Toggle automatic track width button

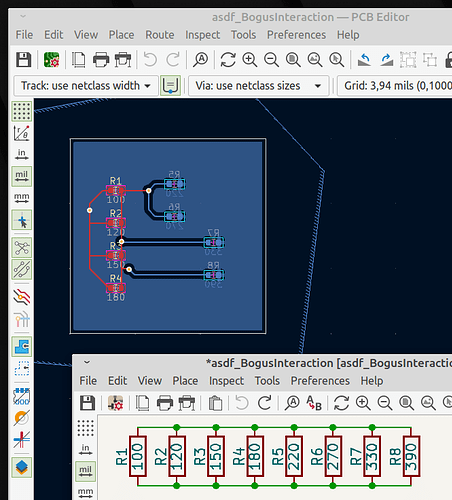tap(170, 86)
